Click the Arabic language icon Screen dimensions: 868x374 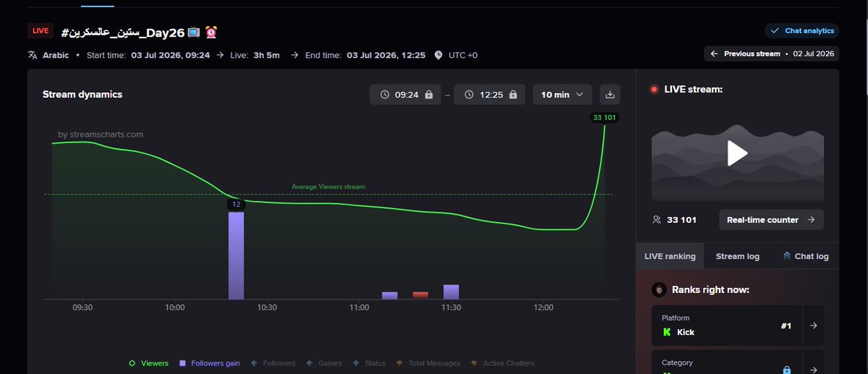tap(32, 55)
